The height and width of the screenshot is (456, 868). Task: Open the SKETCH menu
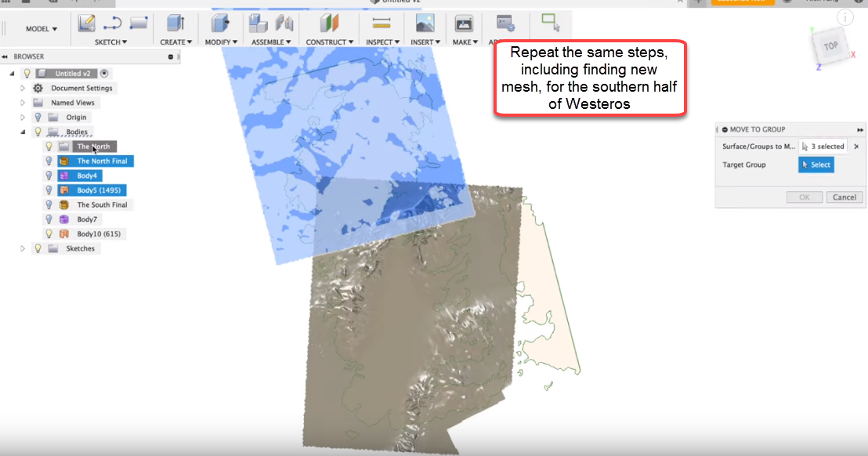(x=110, y=42)
